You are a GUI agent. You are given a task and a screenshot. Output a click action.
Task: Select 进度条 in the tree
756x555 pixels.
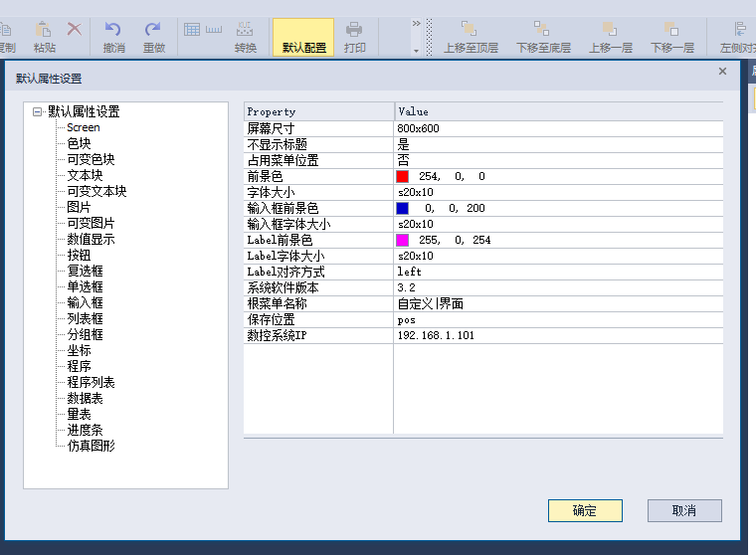[x=85, y=430]
